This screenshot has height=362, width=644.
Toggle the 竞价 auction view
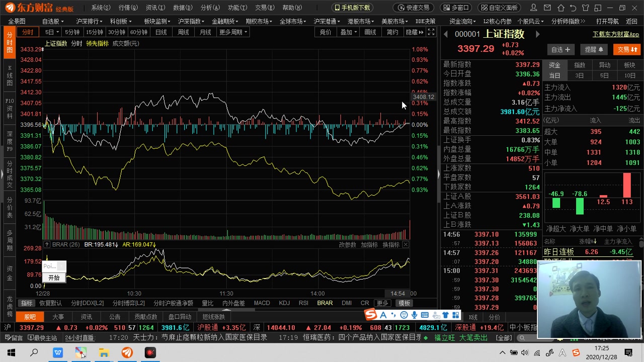(326, 32)
